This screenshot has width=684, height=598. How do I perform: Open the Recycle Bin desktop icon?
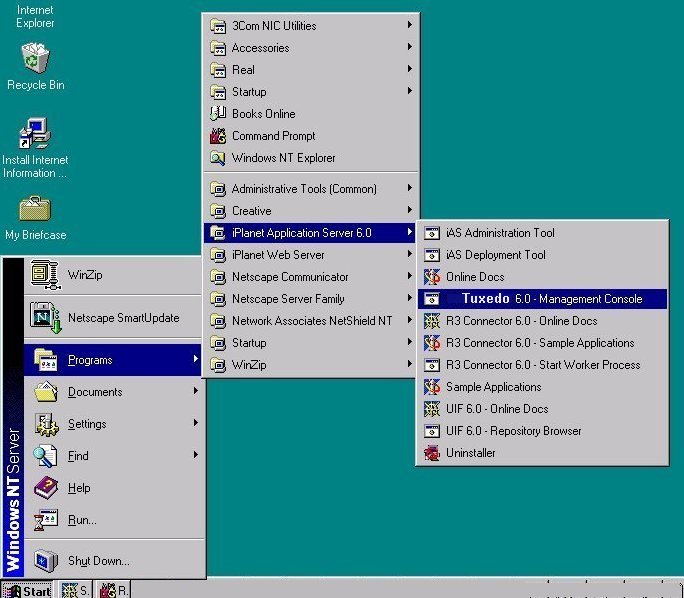(x=35, y=58)
